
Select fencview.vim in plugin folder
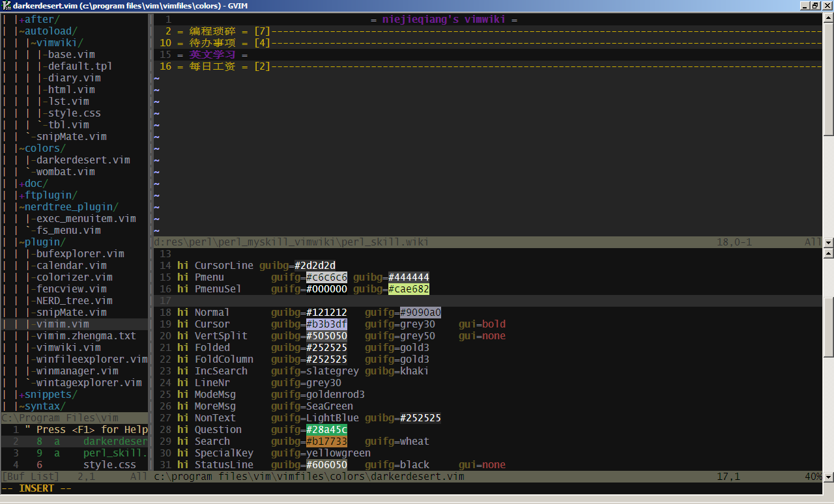[72, 289]
